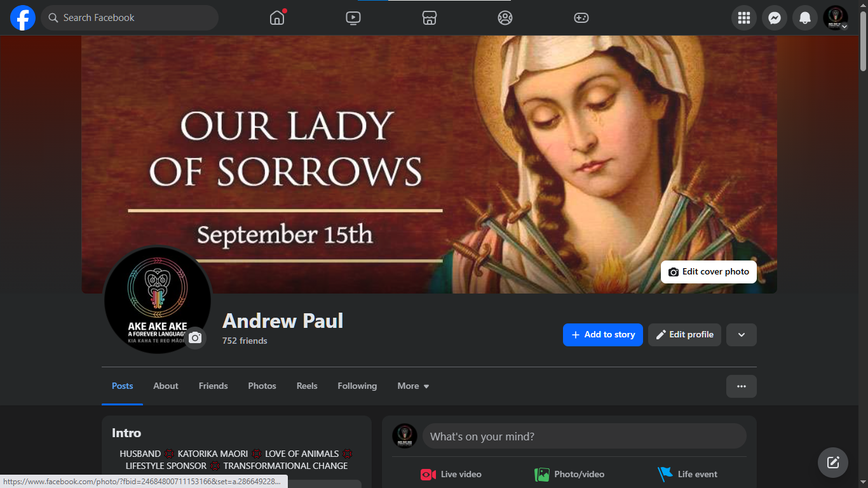Viewport: 868px width, 488px height.
Task: Switch to the Following tab
Action: 357,386
